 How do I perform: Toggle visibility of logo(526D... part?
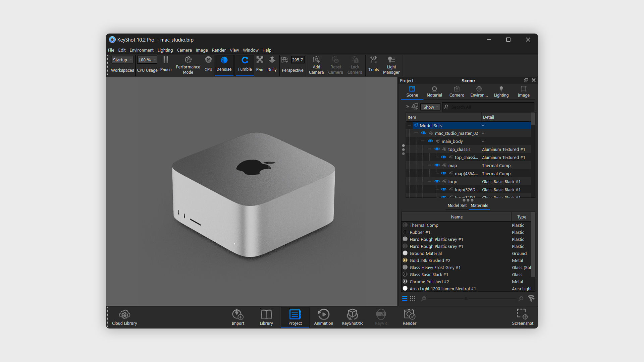[x=444, y=190]
